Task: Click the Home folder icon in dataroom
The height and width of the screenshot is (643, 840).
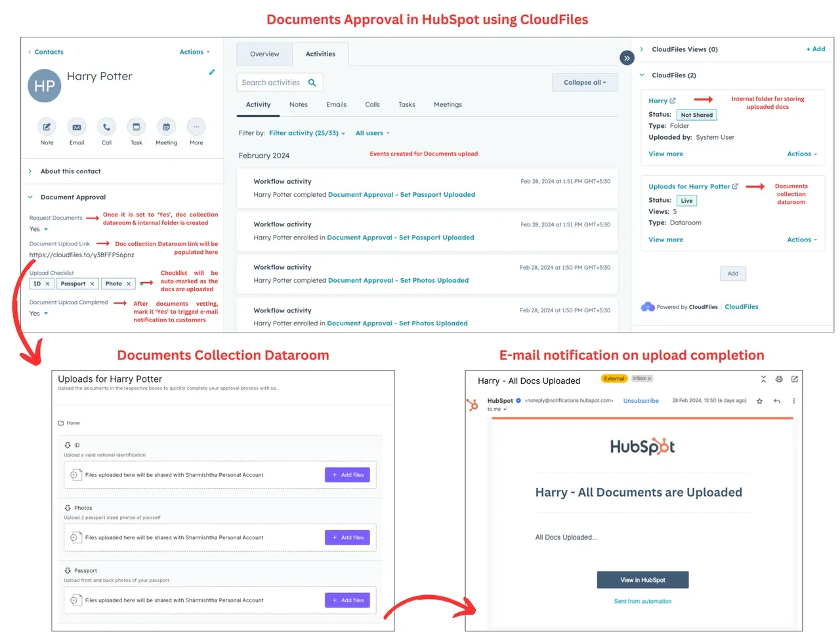Action: (x=61, y=423)
